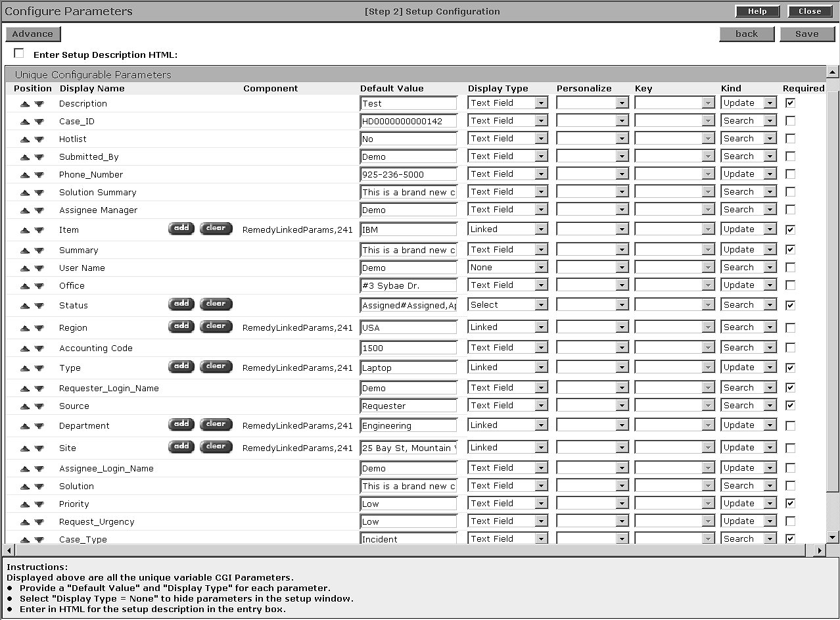Click vertical scrollbar up arrow
Screen dimensions: 840x620
click(832, 72)
